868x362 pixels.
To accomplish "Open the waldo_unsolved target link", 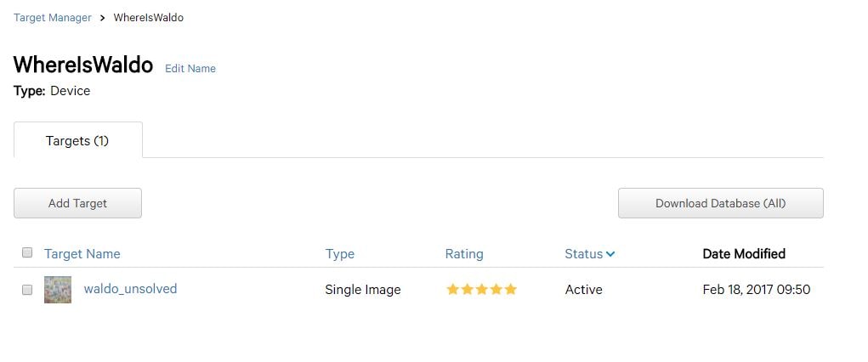I will [x=131, y=288].
